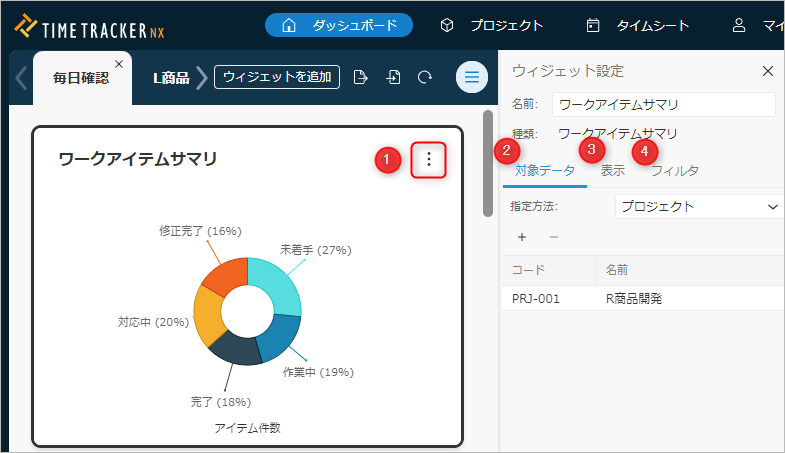Screen dimensions: 785x453
Task: Click the plus icon to add a project
Action: [x=521, y=237]
